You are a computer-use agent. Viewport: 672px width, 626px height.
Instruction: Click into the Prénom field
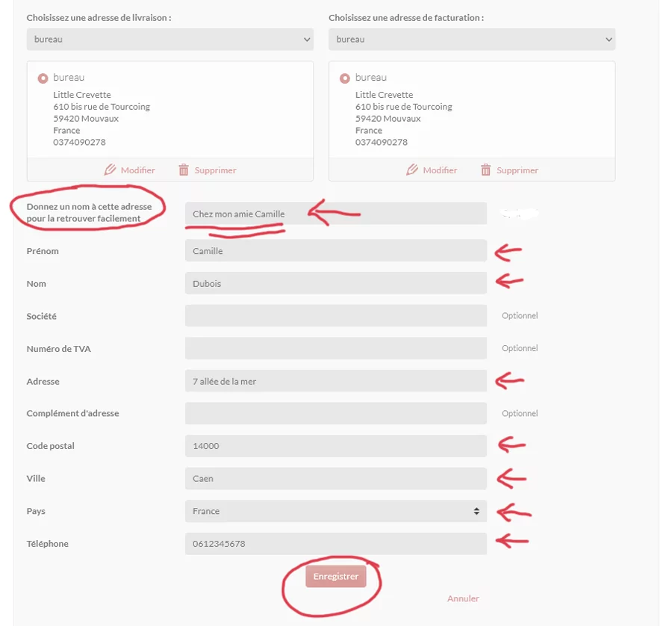[x=336, y=250]
